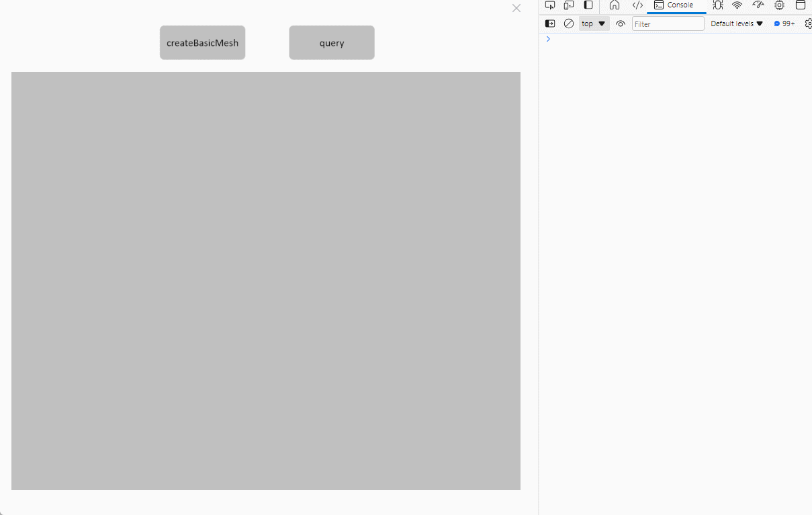
Task: Open the Elements panel icon
Action: (x=637, y=5)
